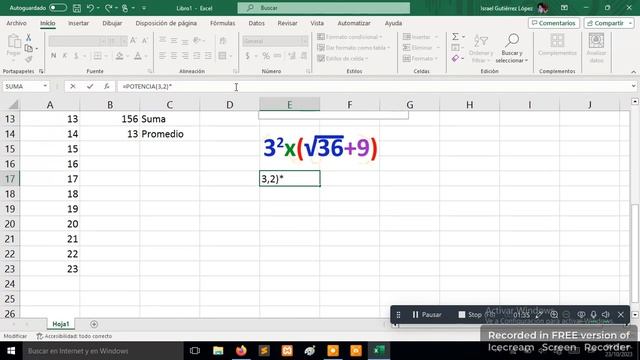This screenshot has width=640, height=360.
Task: Click the font color A icon
Action: coord(138,56)
